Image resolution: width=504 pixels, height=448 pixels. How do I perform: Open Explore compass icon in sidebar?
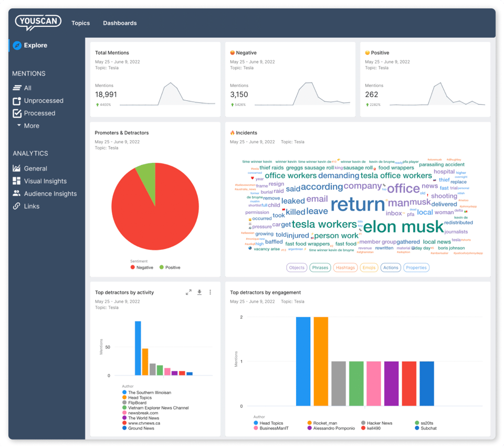tap(17, 46)
